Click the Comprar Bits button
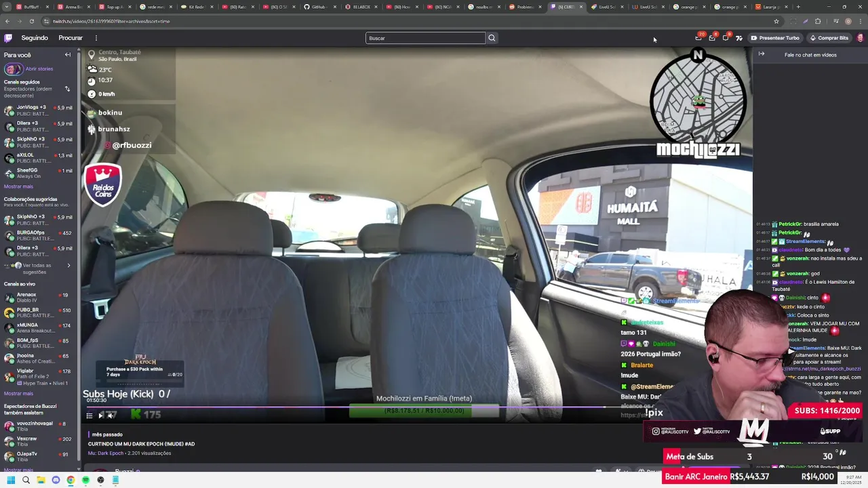 [829, 38]
